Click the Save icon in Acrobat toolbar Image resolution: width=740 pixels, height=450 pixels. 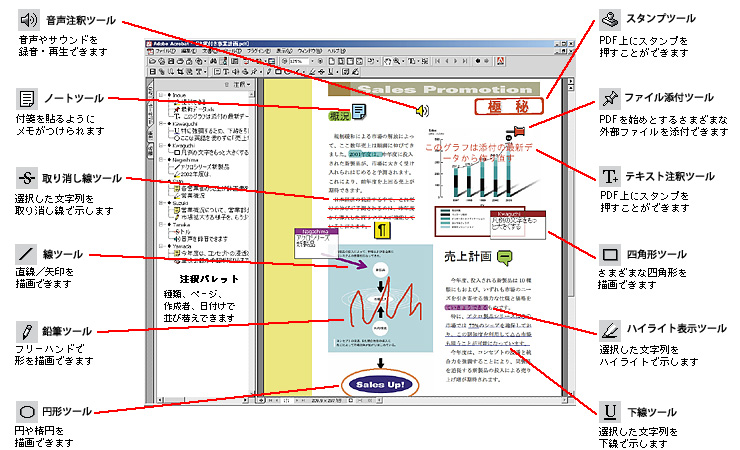tap(171, 61)
